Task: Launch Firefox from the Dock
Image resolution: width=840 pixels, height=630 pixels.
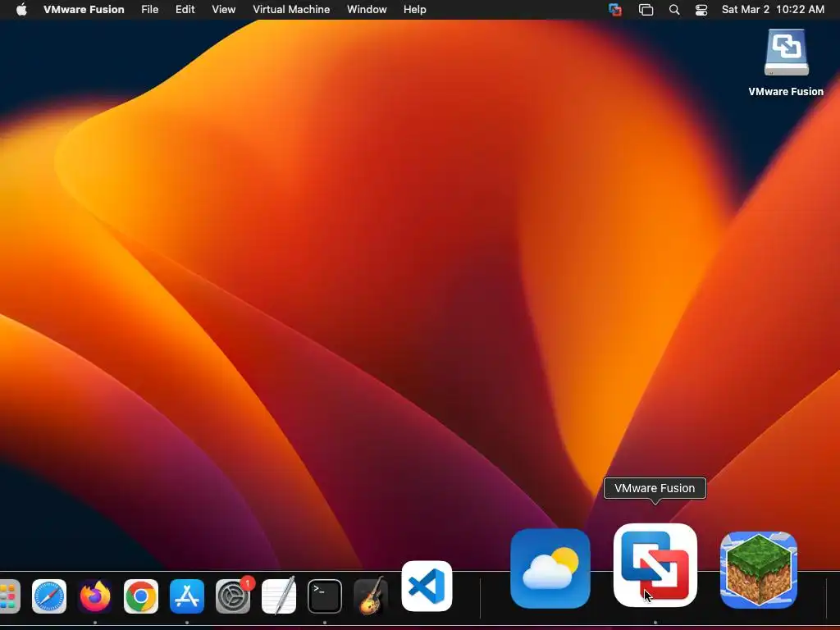Action: (x=95, y=596)
